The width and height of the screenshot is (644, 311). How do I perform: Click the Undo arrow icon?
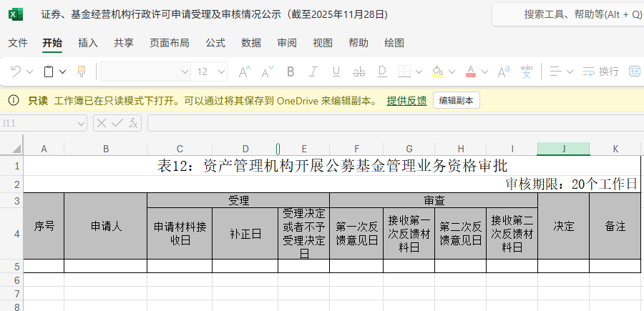[16, 71]
